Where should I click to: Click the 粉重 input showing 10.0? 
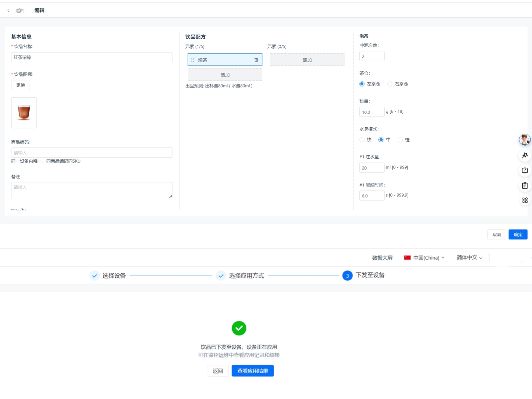click(372, 112)
